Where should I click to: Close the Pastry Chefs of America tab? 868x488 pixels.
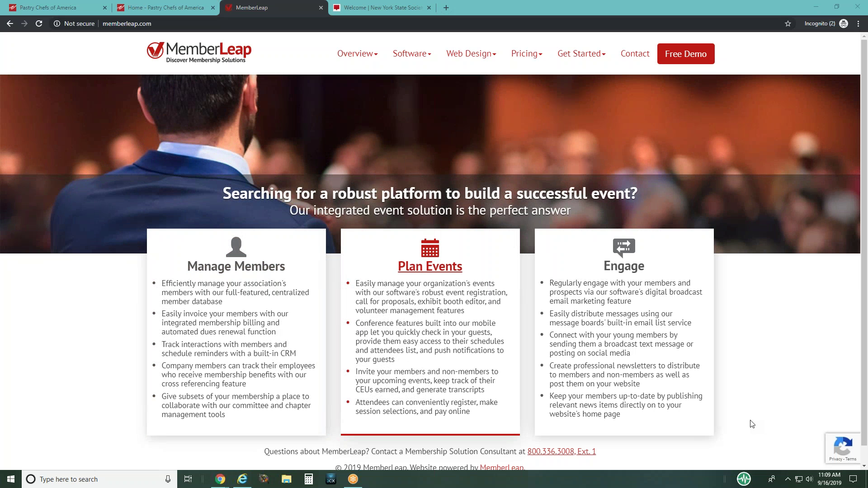click(105, 8)
